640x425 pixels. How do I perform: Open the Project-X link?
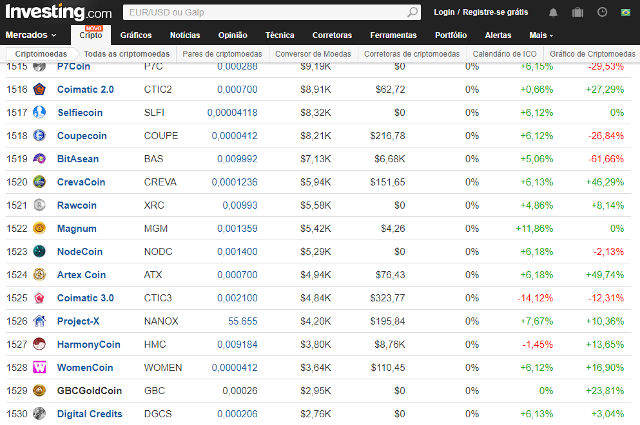point(78,321)
